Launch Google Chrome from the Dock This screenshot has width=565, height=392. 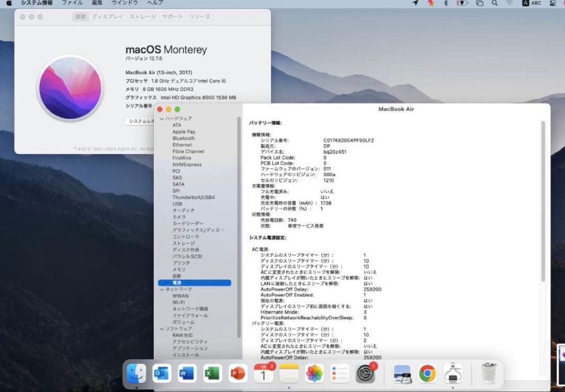[x=427, y=374]
